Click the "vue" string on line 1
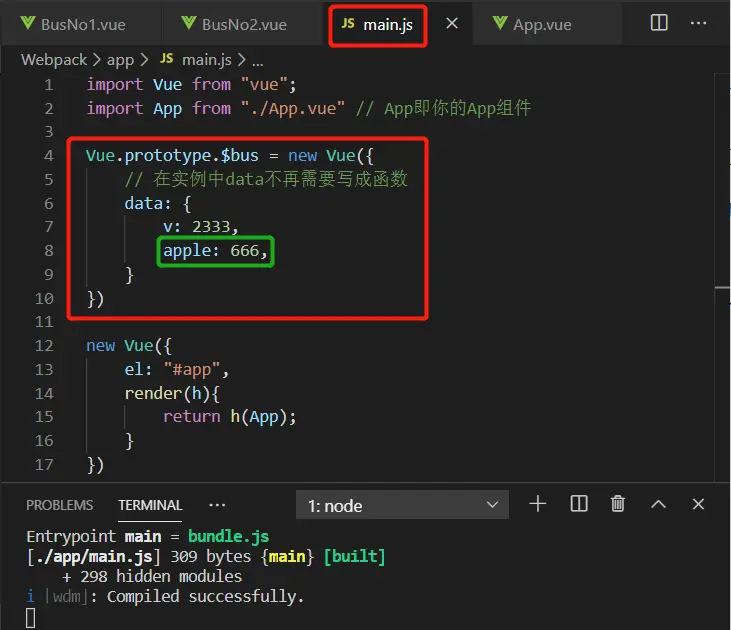The width and height of the screenshot is (731, 630). coord(264,84)
